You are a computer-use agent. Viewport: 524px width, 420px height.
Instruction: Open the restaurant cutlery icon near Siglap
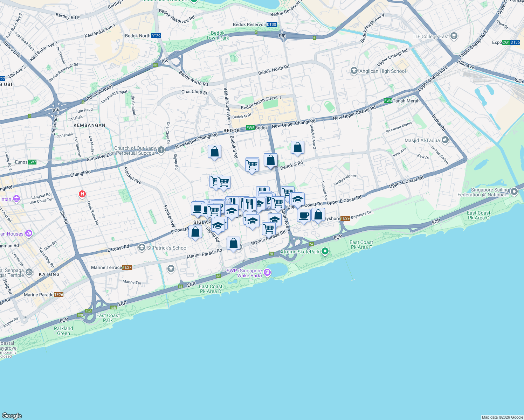[x=250, y=203]
